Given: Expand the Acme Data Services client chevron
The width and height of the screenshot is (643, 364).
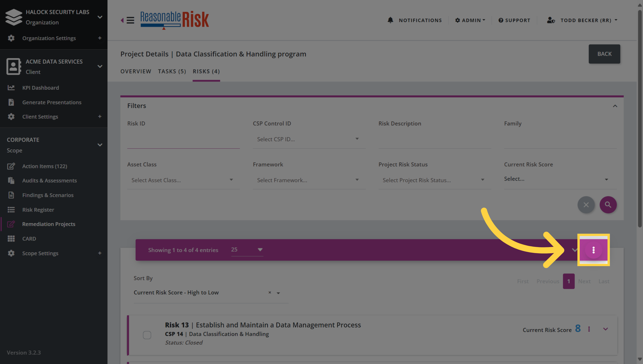Looking at the screenshot, I should (100, 66).
